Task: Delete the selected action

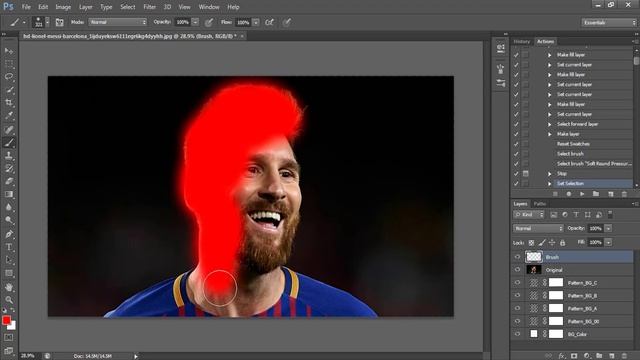Action: point(624,194)
